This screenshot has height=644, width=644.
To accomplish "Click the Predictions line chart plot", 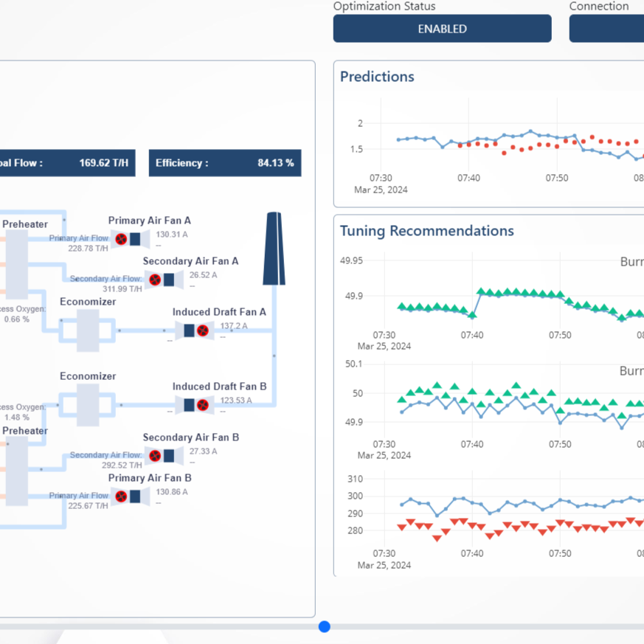I will (x=509, y=144).
